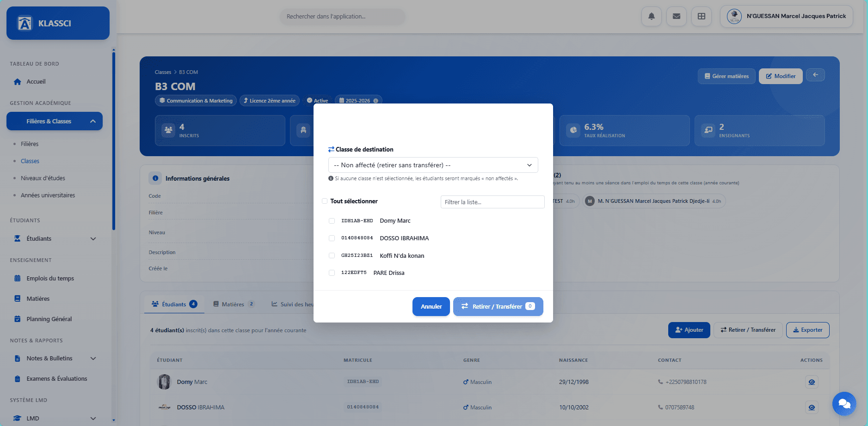
Task: Click Retirer / Transférer beside the Ajouter button
Action: coord(748,330)
